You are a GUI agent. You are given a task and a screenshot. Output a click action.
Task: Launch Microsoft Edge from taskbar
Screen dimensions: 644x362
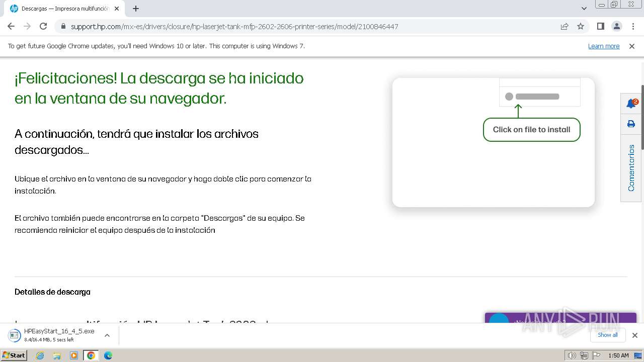(108, 355)
